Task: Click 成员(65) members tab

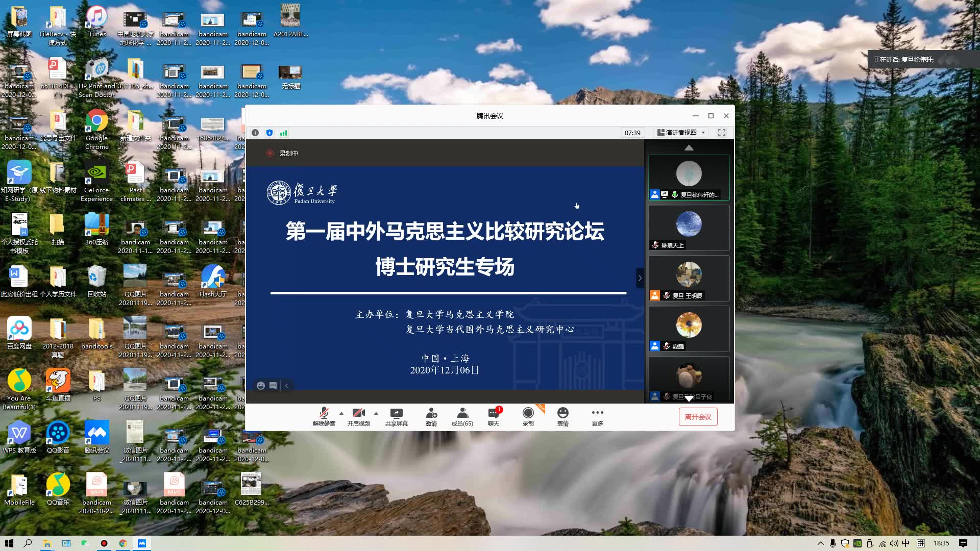Action: [x=462, y=416]
